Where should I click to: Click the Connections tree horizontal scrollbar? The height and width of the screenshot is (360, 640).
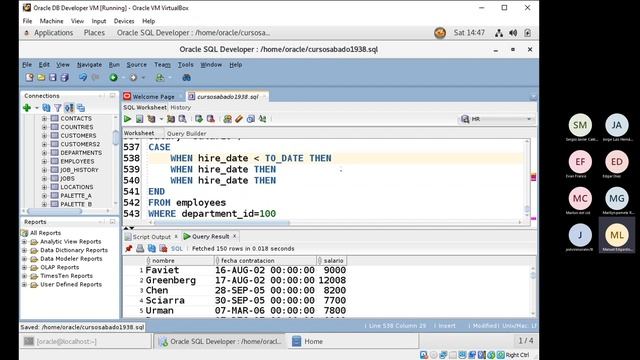(x=54, y=211)
